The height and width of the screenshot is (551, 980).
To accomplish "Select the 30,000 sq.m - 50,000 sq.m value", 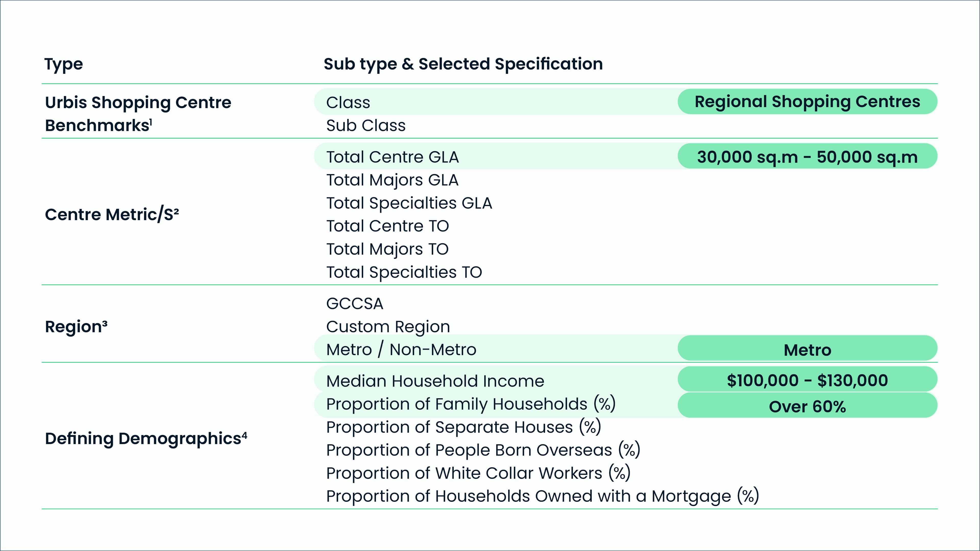I will click(807, 156).
